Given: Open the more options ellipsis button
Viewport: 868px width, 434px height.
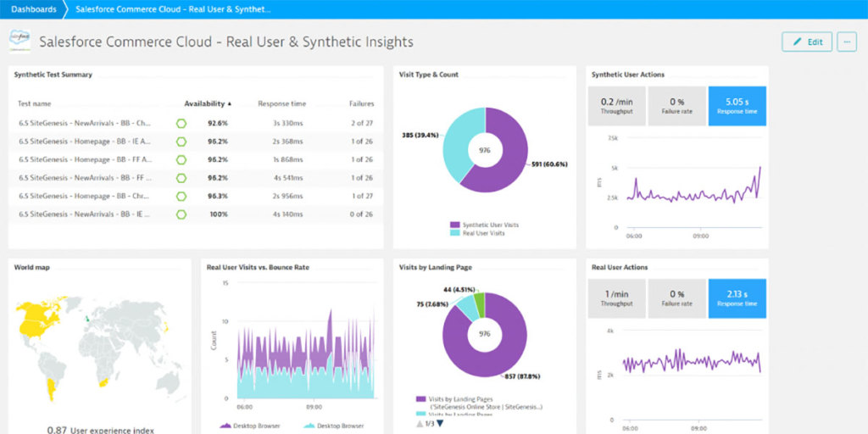Looking at the screenshot, I should click(x=847, y=42).
